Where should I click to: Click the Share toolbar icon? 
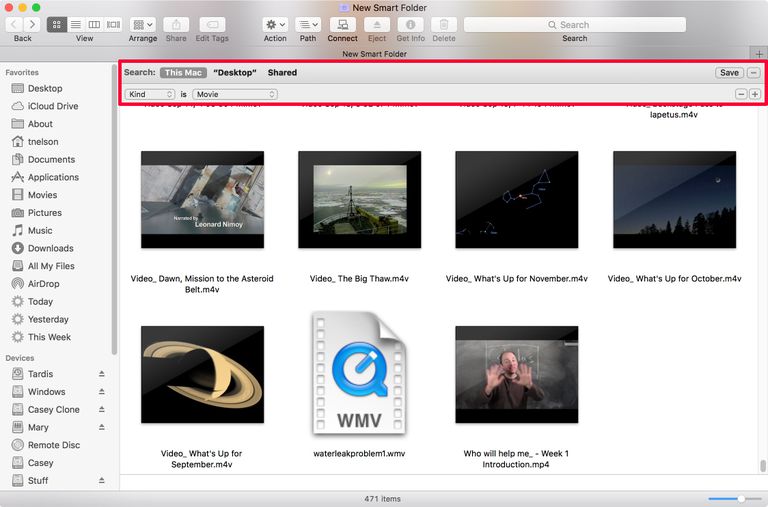176,24
